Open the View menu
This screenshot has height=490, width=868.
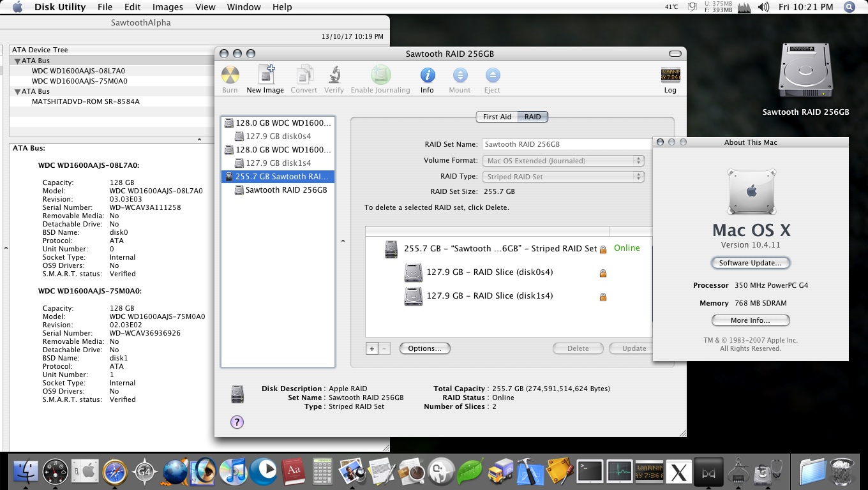pos(206,7)
